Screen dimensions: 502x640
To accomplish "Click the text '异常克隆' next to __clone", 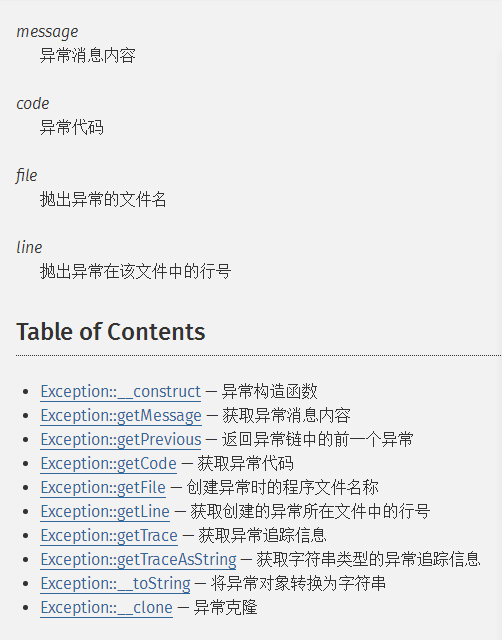I will click(x=225, y=608).
